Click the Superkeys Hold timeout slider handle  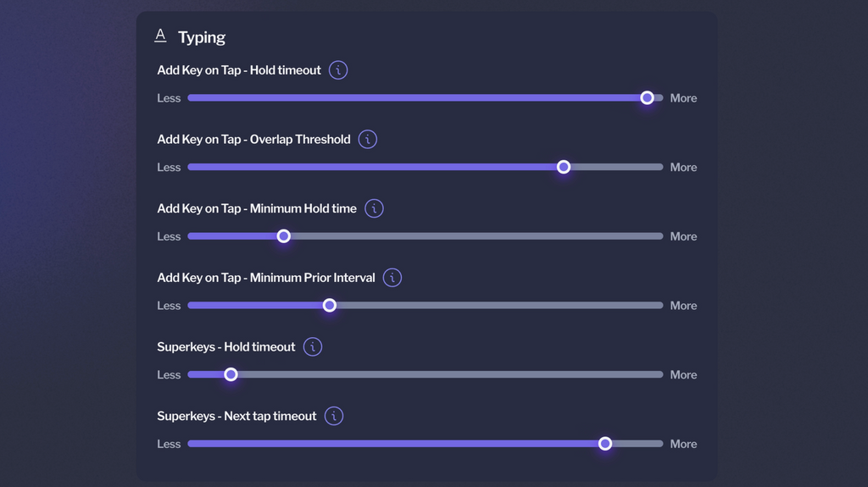coord(231,374)
